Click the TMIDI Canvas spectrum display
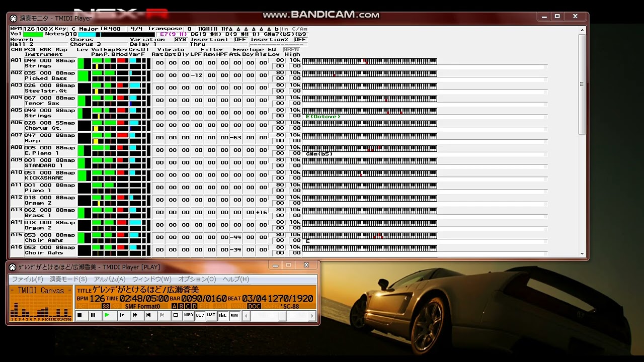 click(x=41, y=304)
